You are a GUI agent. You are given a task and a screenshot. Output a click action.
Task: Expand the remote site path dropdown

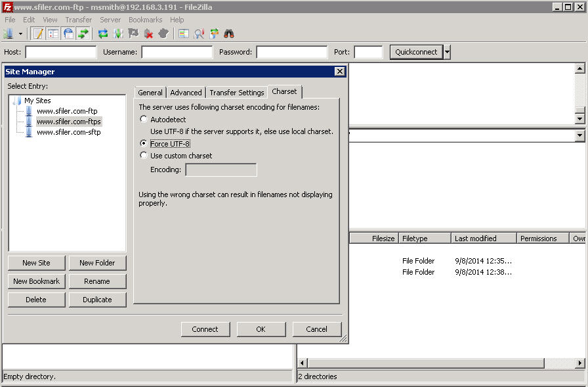[x=579, y=135]
